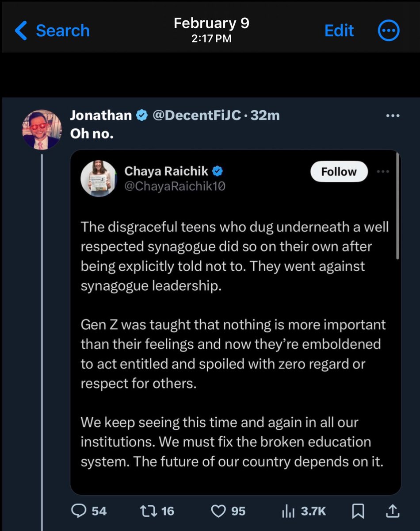Go back to Search

pos(52,31)
